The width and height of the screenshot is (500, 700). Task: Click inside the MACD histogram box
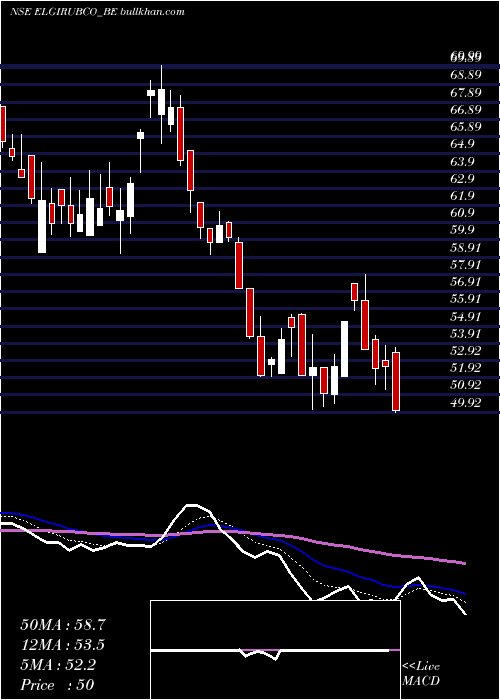click(x=275, y=650)
